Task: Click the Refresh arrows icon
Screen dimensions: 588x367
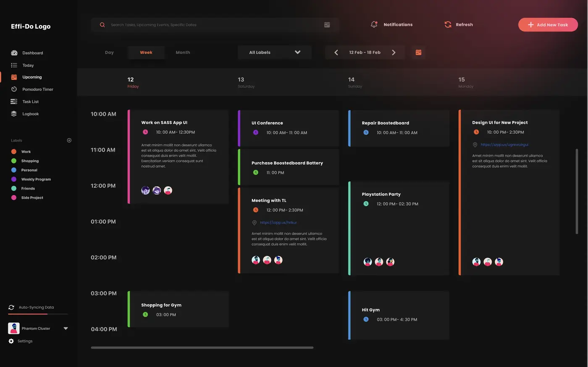Action: [448, 24]
